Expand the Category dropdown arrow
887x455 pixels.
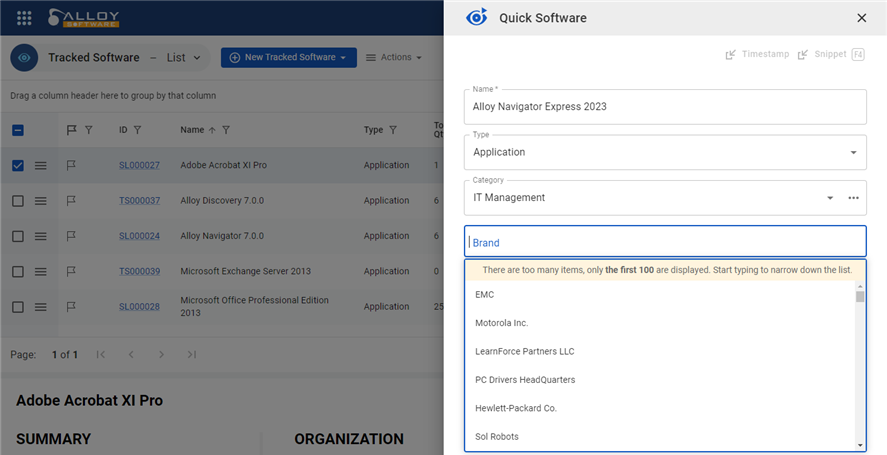coord(830,198)
